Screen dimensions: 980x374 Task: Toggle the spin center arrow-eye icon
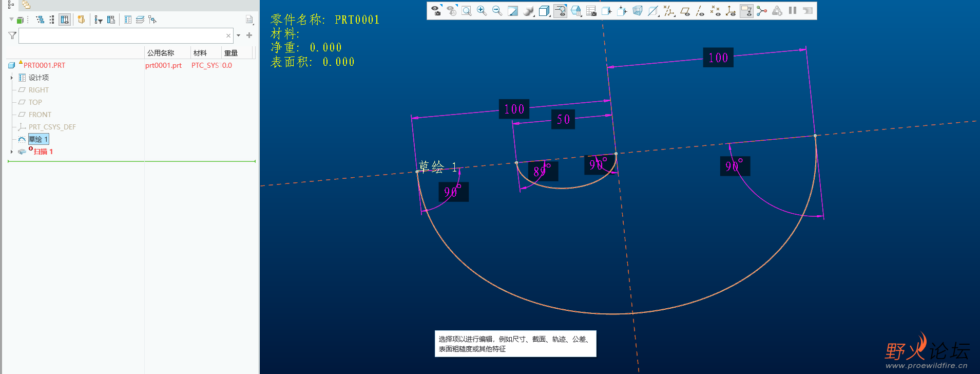click(561, 11)
